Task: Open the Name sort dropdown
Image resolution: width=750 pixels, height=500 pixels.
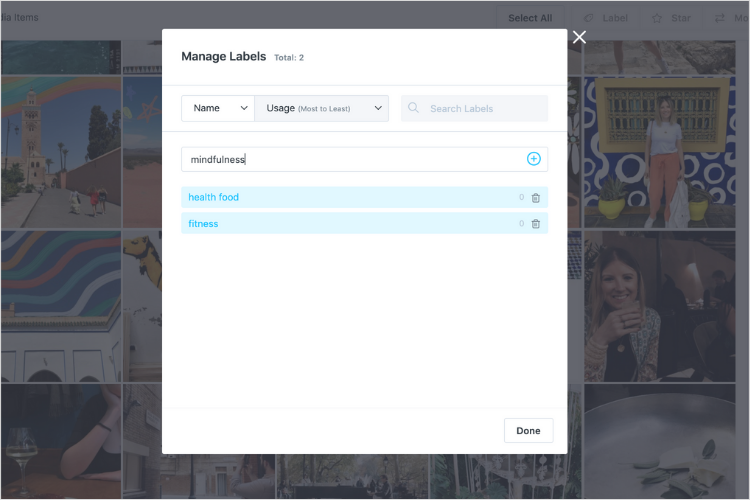Action: 218,108
